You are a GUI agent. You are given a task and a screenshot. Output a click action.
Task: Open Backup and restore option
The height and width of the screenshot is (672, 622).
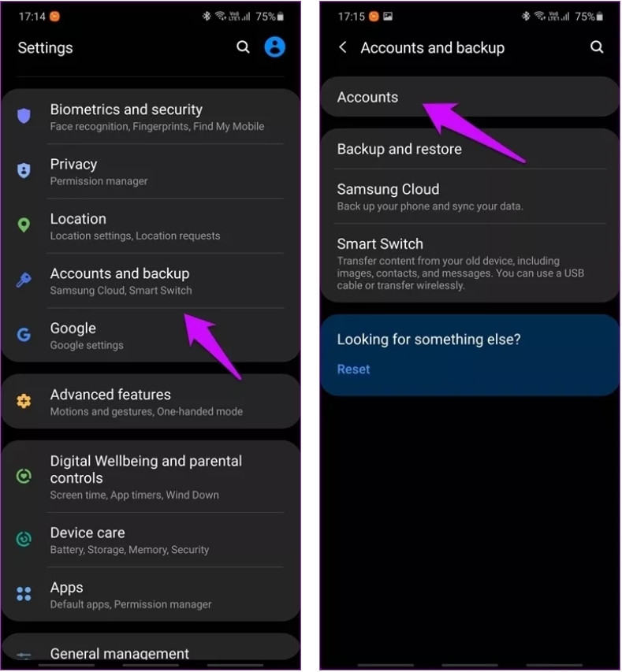coord(470,149)
